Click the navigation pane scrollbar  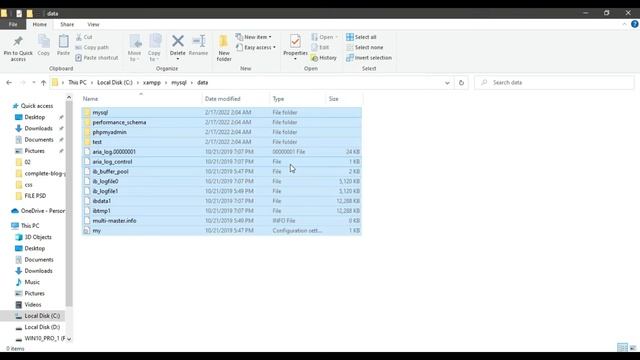[x=69, y=204]
